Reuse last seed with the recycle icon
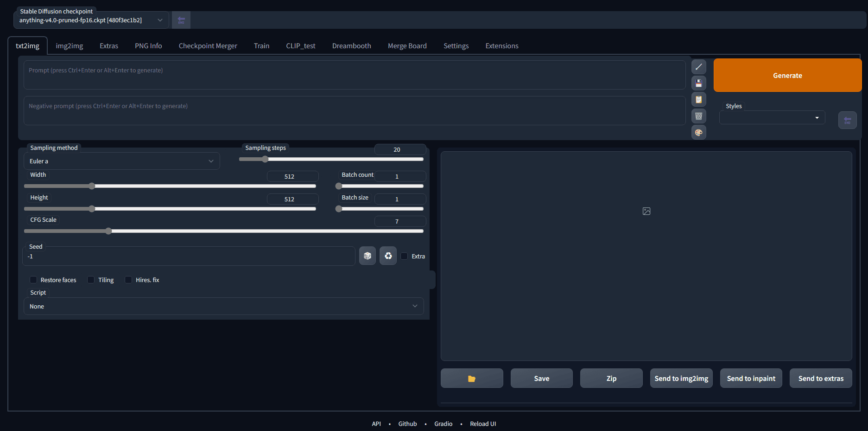The height and width of the screenshot is (431, 868). point(388,256)
